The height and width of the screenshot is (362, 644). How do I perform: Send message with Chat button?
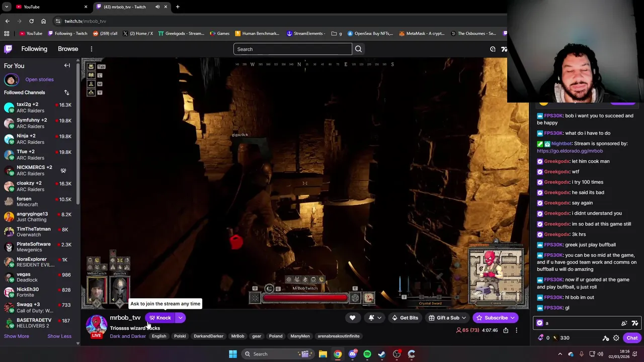(632, 338)
